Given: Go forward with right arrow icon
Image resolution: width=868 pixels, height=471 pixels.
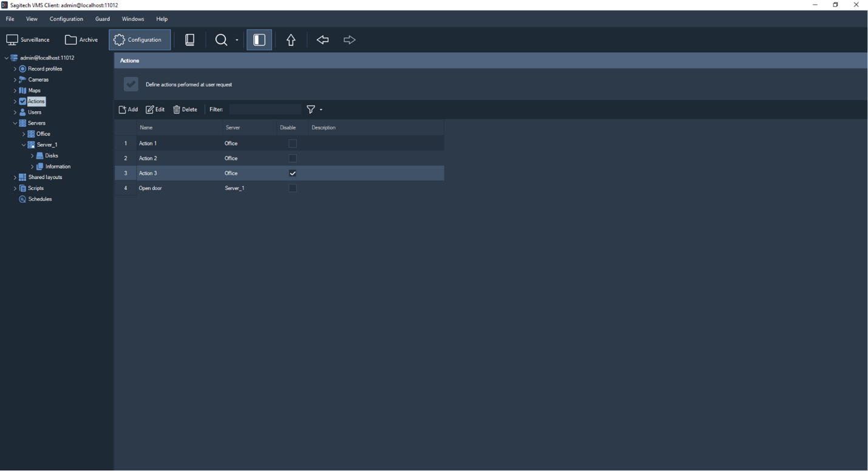Looking at the screenshot, I should (x=349, y=40).
